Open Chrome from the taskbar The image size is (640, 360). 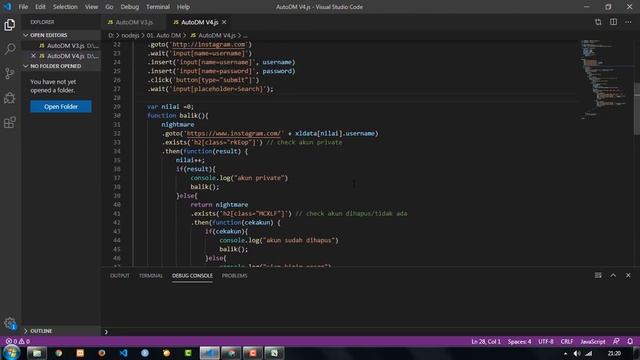(59, 353)
